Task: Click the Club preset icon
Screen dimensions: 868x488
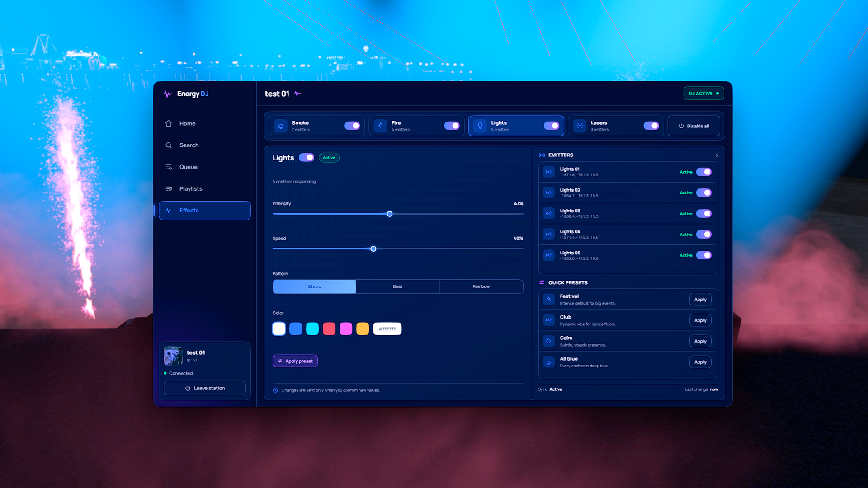Action: 549,320
